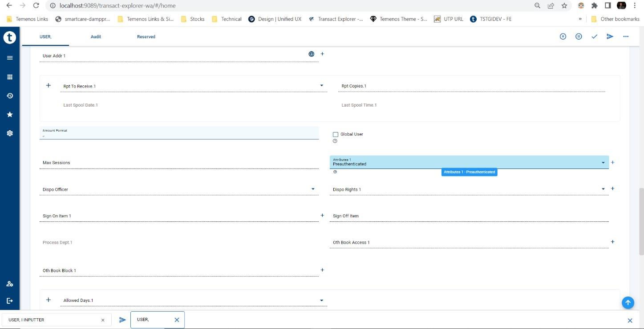Image resolution: width=644 pixels, height=329 pixels.
Task: Open the settings gear in sidebar
Action: click(10, 133)
